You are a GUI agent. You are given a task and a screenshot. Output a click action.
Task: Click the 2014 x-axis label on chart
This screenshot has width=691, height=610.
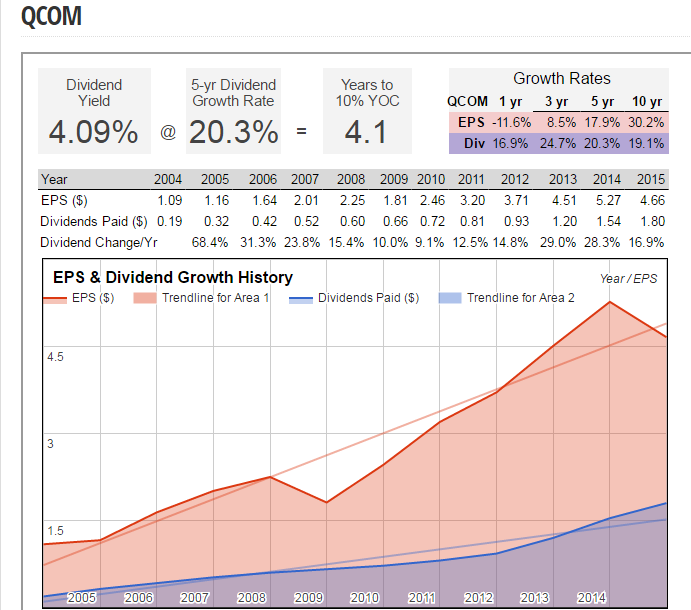click(592, 598)
